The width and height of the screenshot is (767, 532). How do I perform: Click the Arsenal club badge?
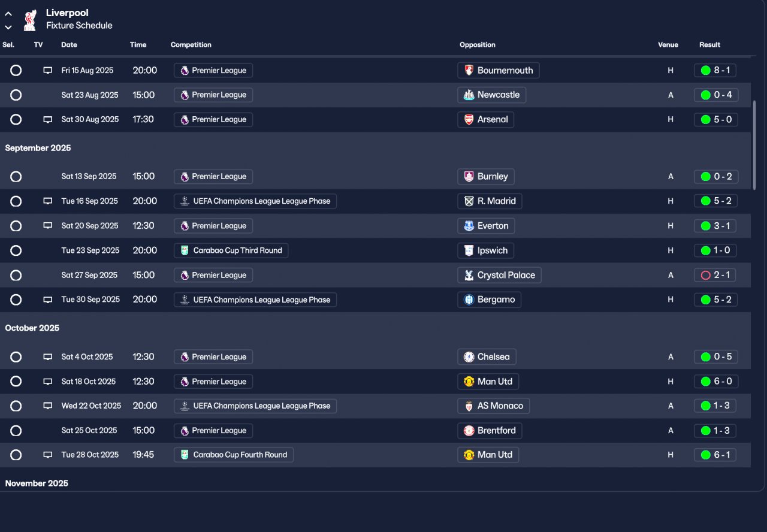[469, 120]
